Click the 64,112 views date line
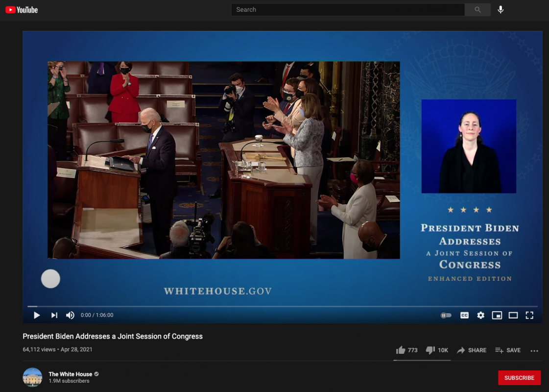Image resolution: width=549 pixels, height=392 pixels. click(57, 349)
